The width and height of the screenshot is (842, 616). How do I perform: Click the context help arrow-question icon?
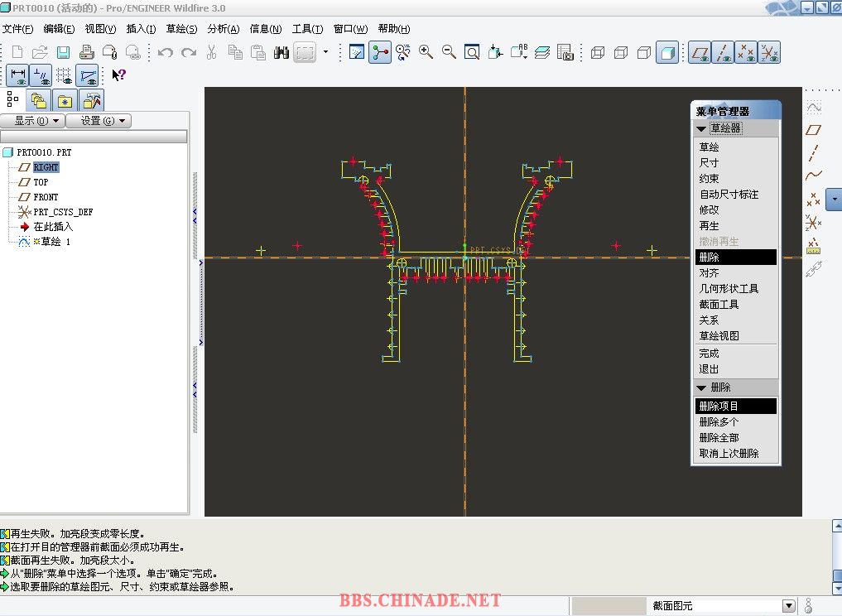(118, 75)
